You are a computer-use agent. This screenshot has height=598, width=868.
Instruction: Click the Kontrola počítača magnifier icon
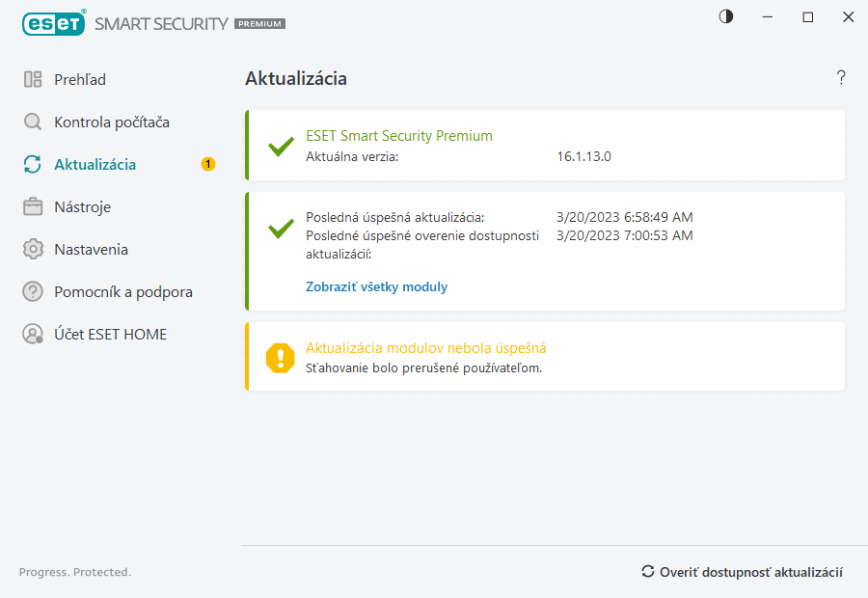tap(33, 122)
